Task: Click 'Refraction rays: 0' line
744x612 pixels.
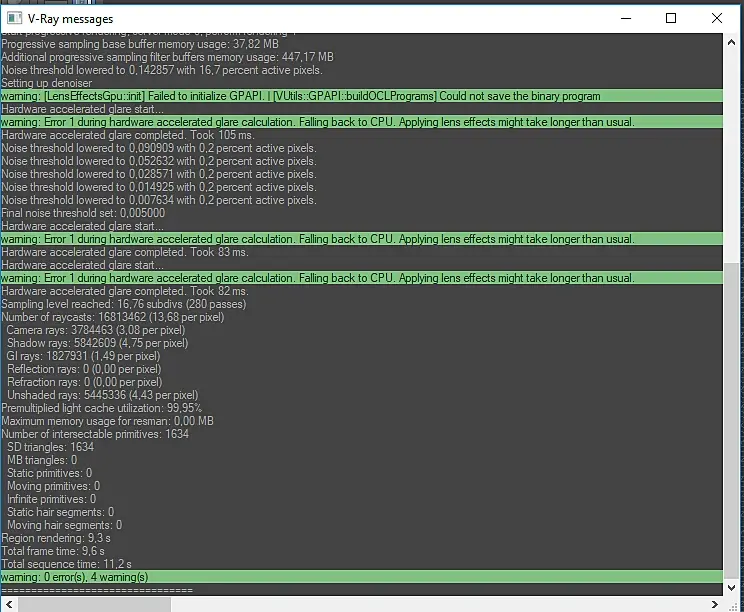Action: point(84,382)
